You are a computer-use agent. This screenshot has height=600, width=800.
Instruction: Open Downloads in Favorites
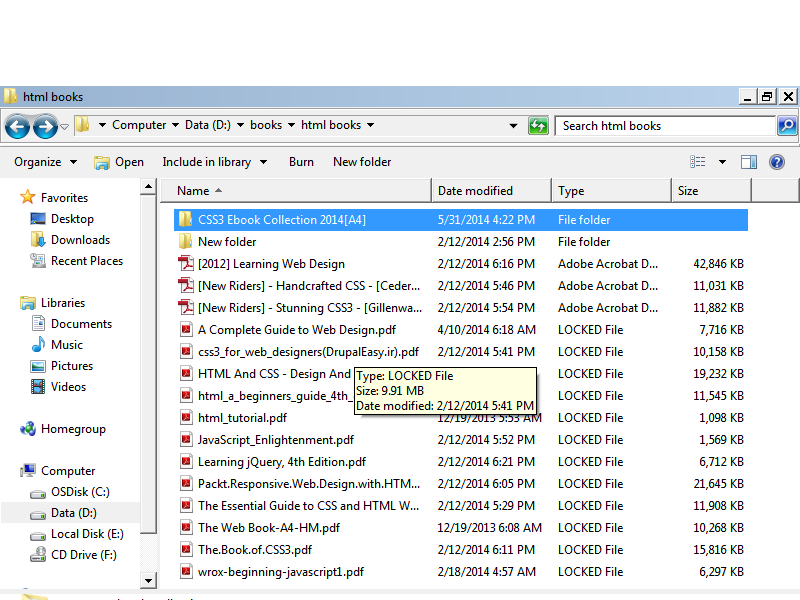pyautogui.click(x=70, y=239)
